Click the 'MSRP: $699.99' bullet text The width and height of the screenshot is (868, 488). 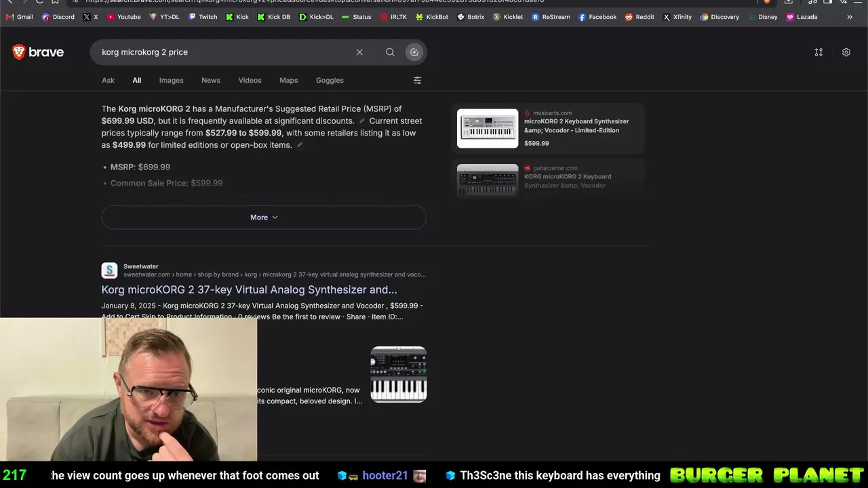pos(140,167)
